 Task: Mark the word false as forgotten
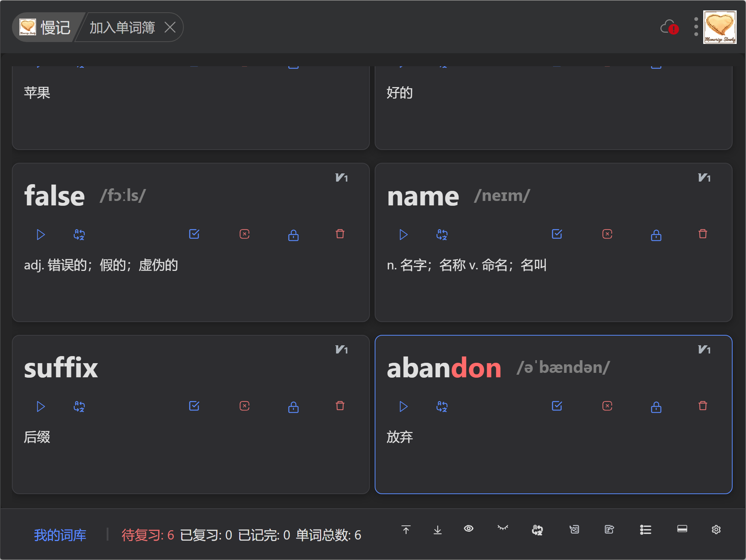pyautogui.click(x=244, y=234)
